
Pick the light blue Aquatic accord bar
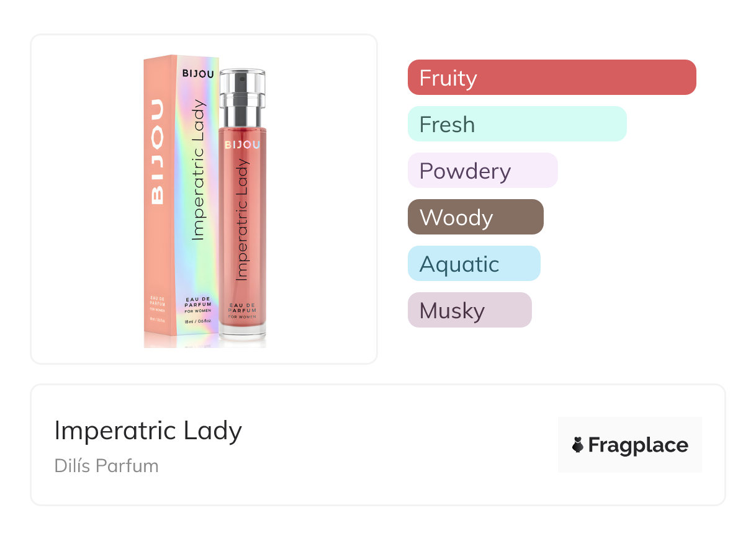pyautogui.click(x=474, y=264)
